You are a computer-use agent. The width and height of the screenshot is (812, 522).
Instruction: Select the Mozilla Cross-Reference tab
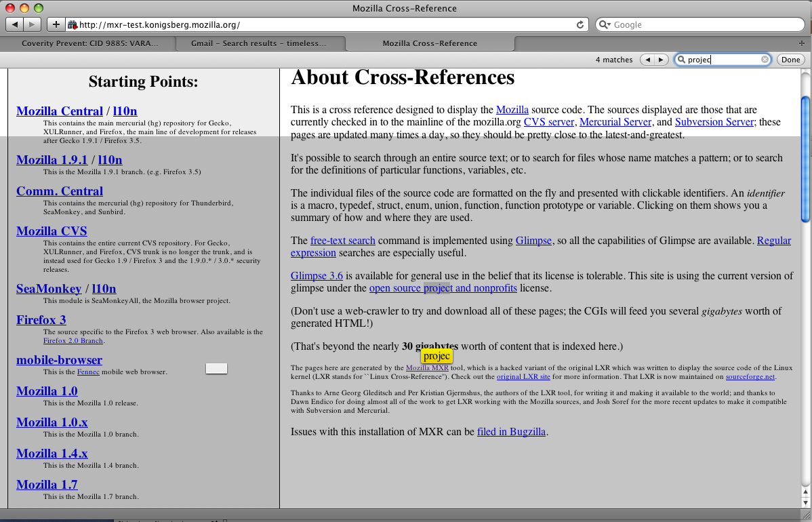430,43
